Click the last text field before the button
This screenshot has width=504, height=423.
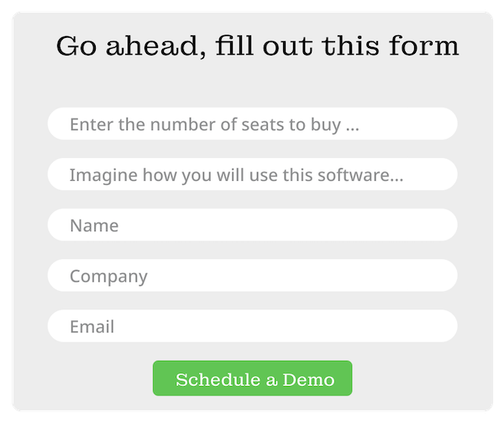pyautogui.click(x=252, y=326)
